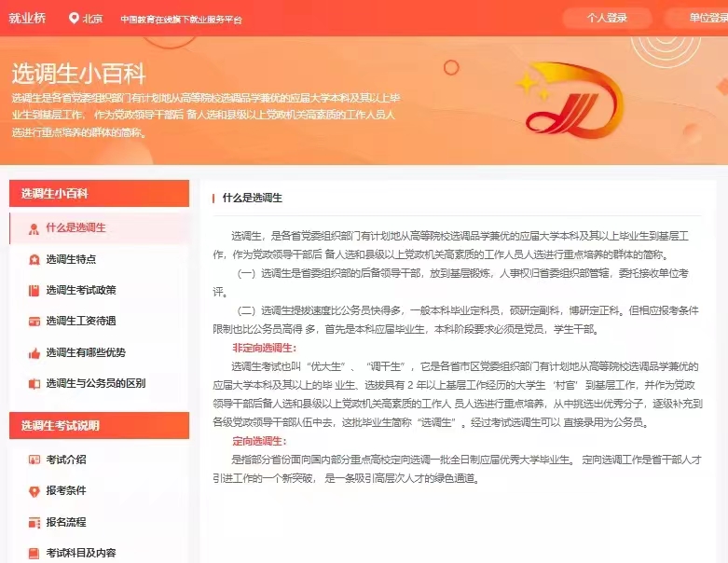Open the 选调生工资待遇 menu item

pos(81,321)
